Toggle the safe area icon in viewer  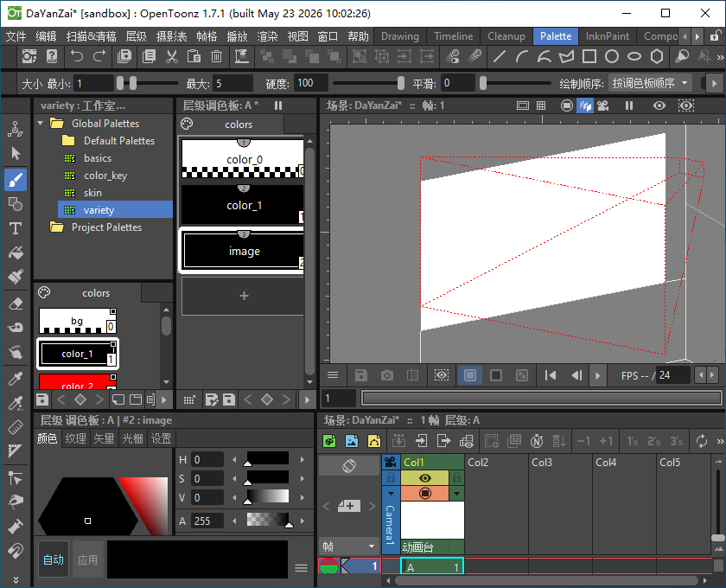click(523, 105)
